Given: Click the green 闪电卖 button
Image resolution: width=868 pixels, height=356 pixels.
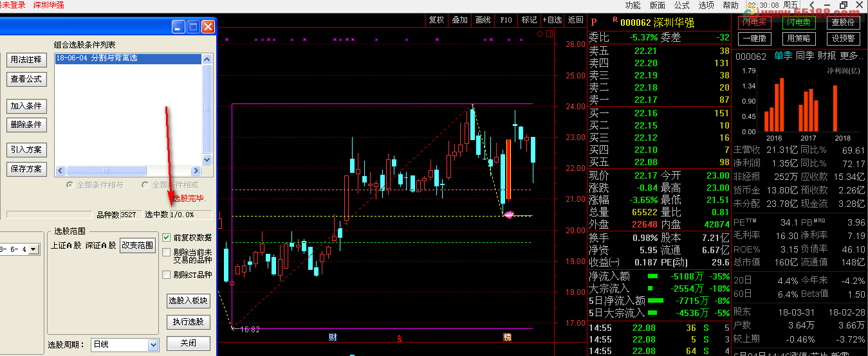Looking at the screenshot, I should [x=799, y=22].
